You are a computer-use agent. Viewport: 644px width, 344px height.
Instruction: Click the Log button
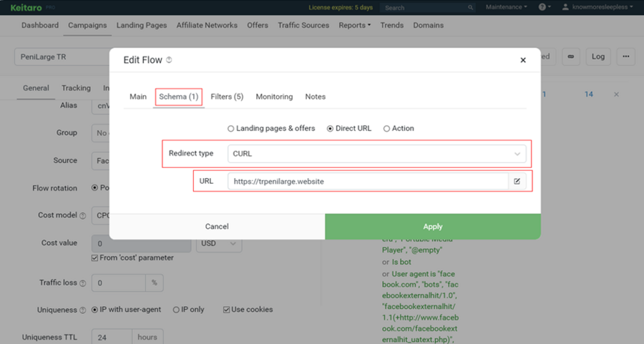[598, 56]
